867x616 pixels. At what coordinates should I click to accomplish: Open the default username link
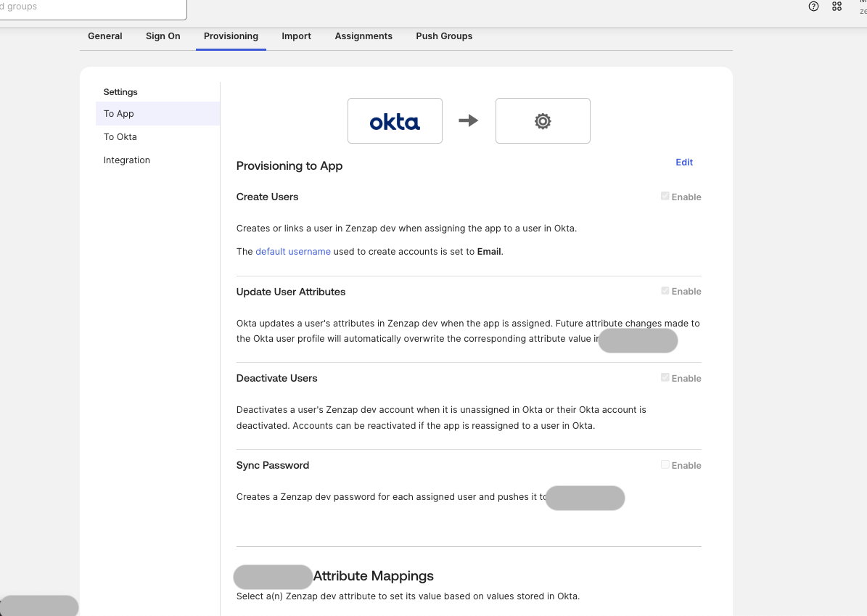[x=293, y=251]
